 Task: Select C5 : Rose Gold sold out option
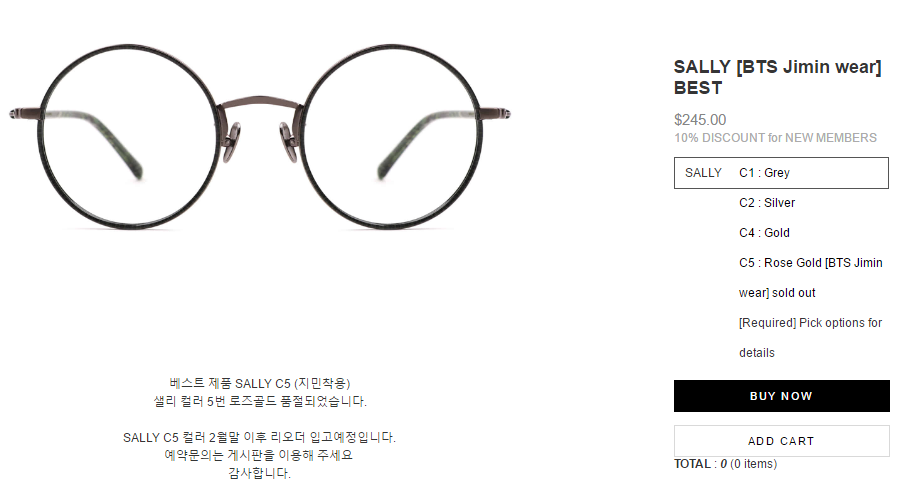tap(811, 278)
